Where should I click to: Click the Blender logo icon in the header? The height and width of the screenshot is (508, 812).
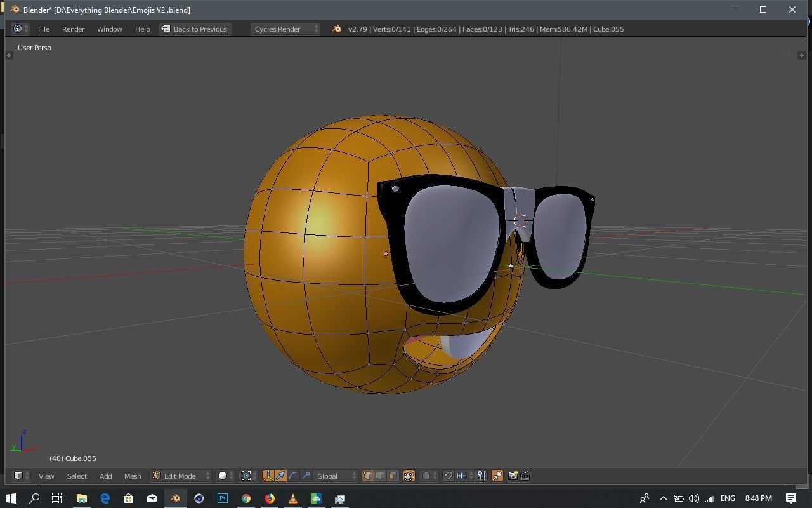(337, 29)
